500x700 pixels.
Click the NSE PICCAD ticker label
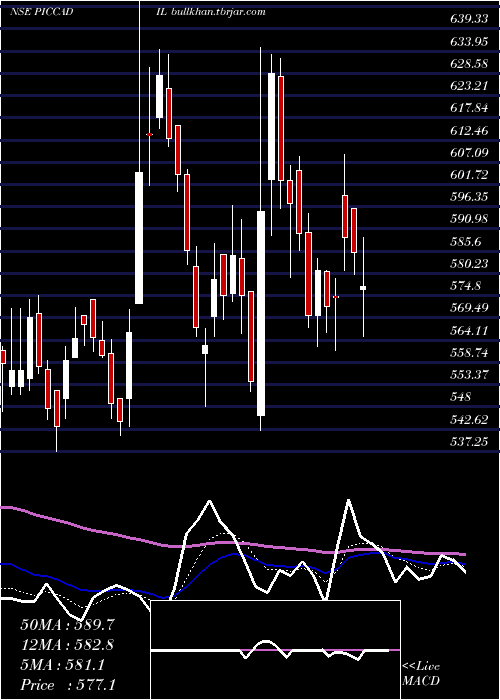42,12
